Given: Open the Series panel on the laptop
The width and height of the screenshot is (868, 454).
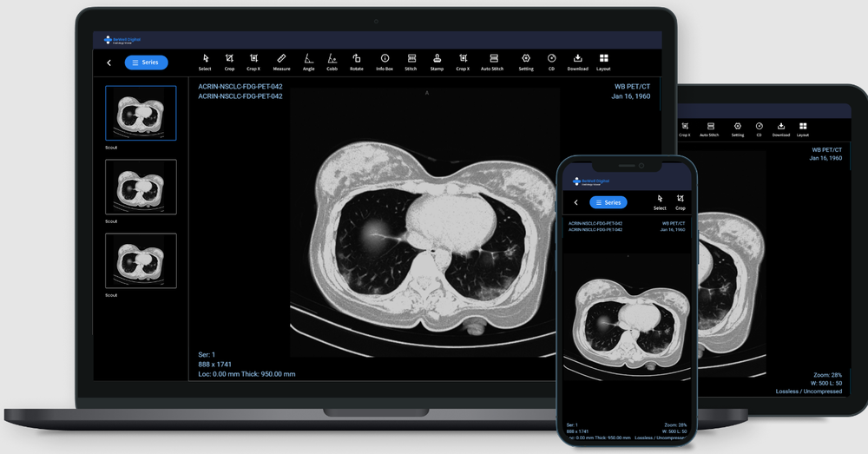Looking at the screenshot, I should [146, 63].
